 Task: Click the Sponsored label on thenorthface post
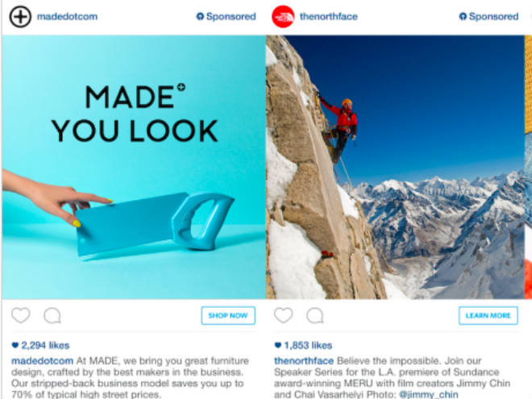tap(488, 16)
